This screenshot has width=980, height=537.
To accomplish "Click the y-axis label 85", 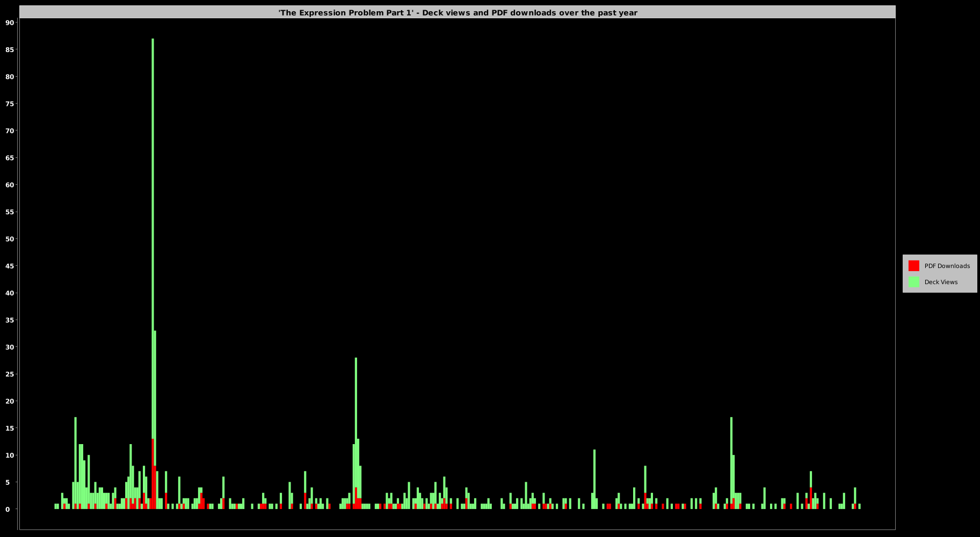I will coord(10,50).
